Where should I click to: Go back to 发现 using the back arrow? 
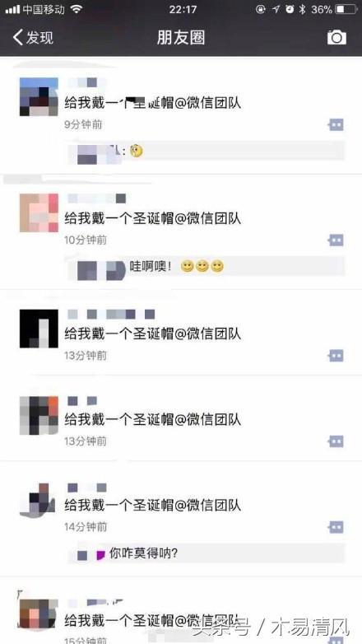click(x=33, y=37)
